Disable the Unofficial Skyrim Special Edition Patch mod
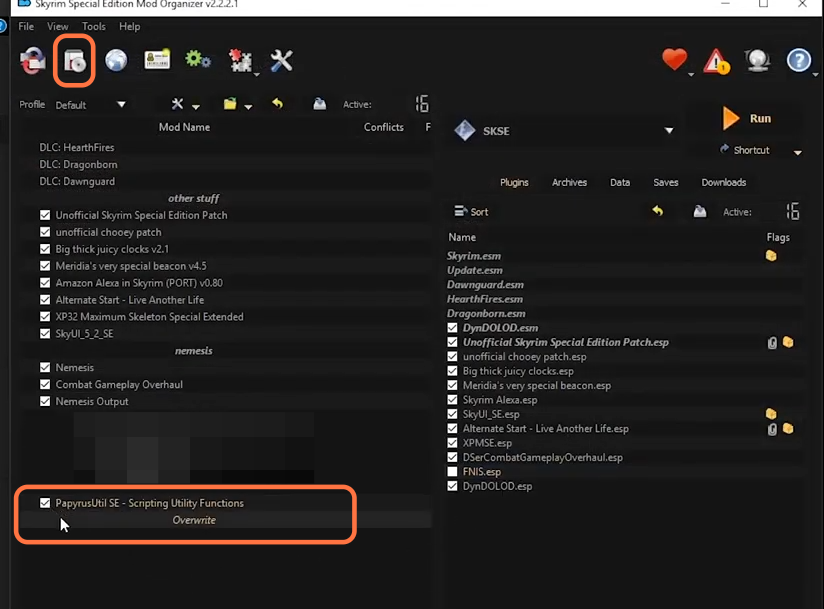 point(45,215)
